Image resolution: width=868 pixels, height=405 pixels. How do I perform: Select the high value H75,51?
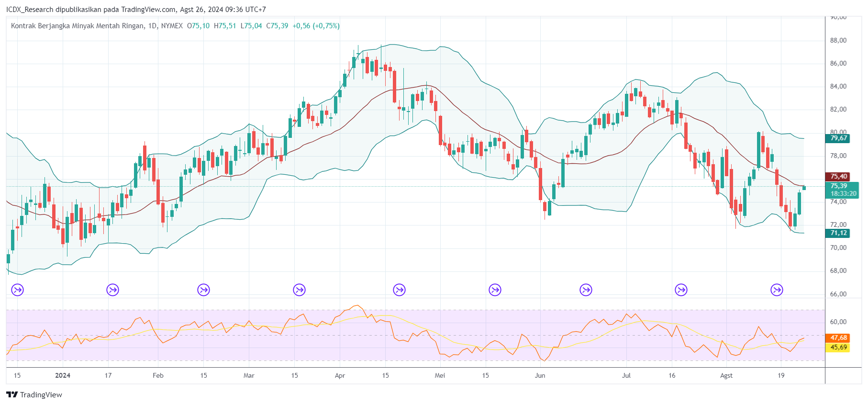225,26
